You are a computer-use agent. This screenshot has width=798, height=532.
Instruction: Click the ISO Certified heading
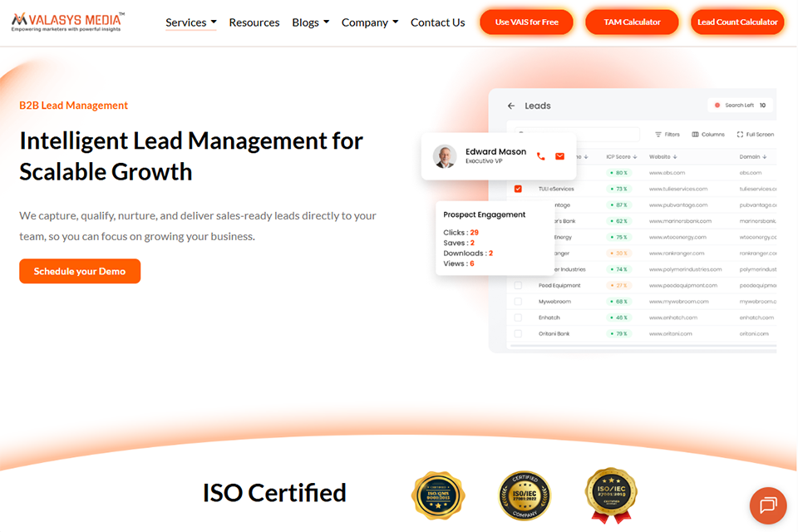click(x=274, y=493)
